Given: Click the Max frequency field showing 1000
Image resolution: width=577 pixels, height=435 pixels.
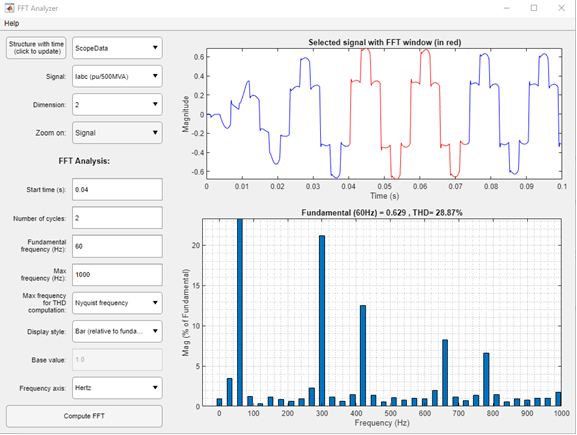Looking at the screenshot, I should [117, 275].
